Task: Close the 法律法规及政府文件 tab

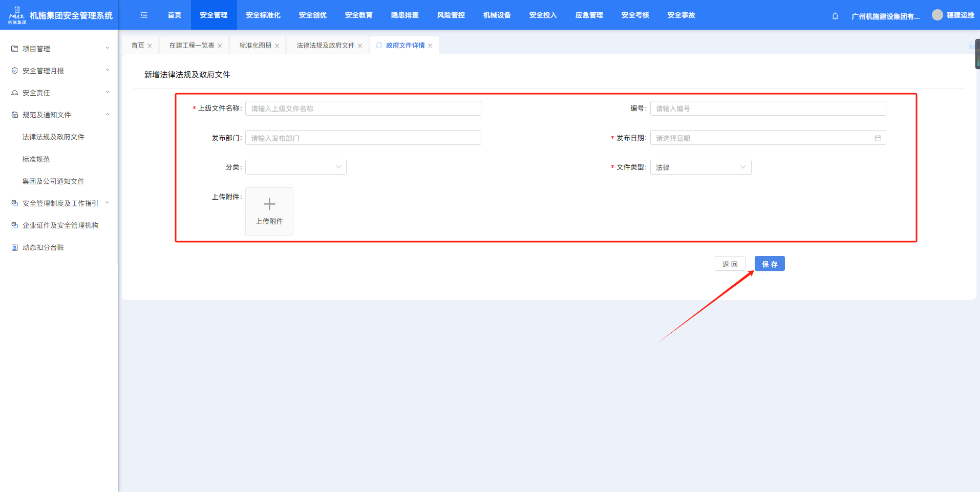Action: click(360, 46)
